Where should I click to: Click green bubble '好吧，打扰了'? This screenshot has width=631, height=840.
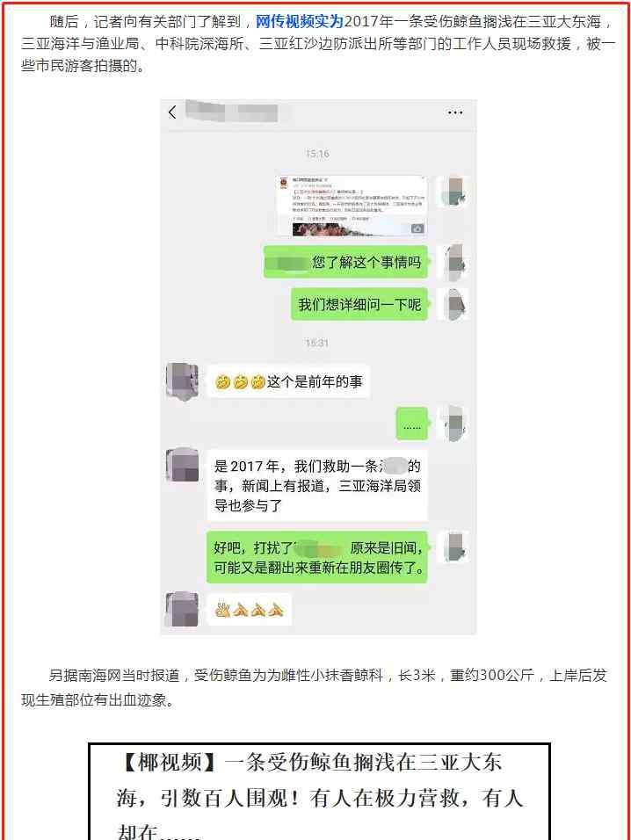coord(317,557)
